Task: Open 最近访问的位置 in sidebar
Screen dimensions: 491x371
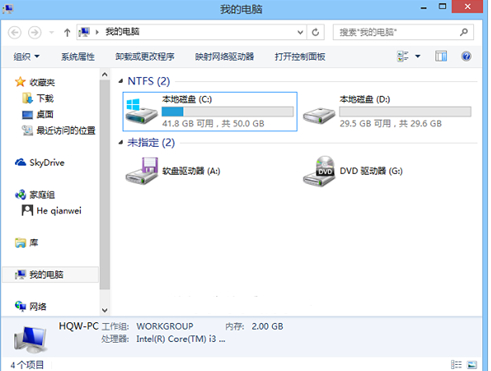Action: coord(66,131)
